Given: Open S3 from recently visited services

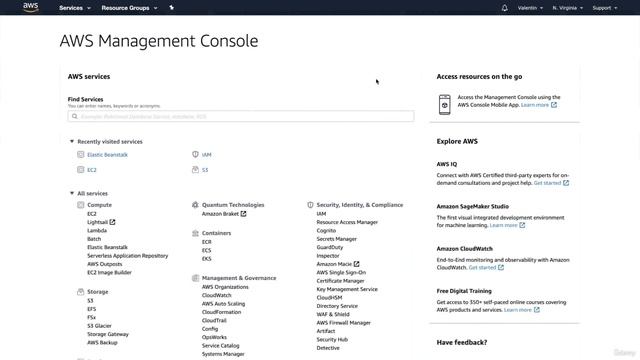Looking at the screenshot, I should click(x=205, y=170).
